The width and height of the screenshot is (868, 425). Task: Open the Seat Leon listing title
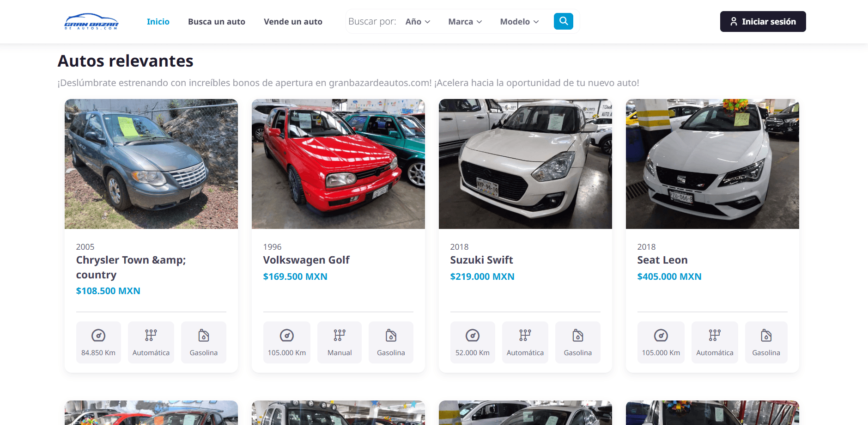coord(662,260)
